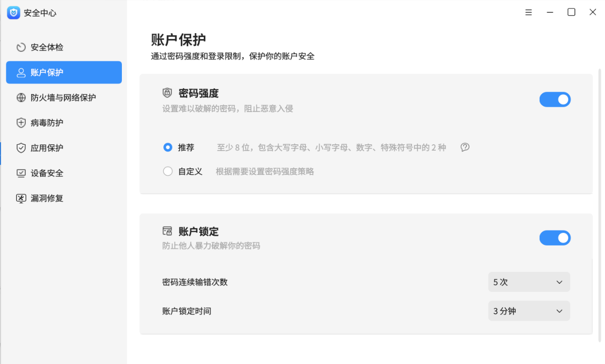The image size is (605, 364).
Task: Click the Security Center shield logo
Action: coord(14,13)
